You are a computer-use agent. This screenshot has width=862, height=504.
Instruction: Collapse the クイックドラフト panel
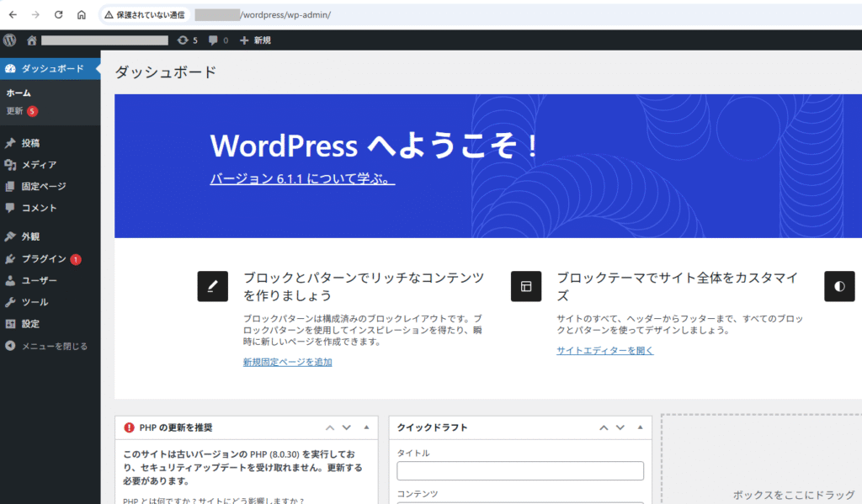[x=641, y=427]
